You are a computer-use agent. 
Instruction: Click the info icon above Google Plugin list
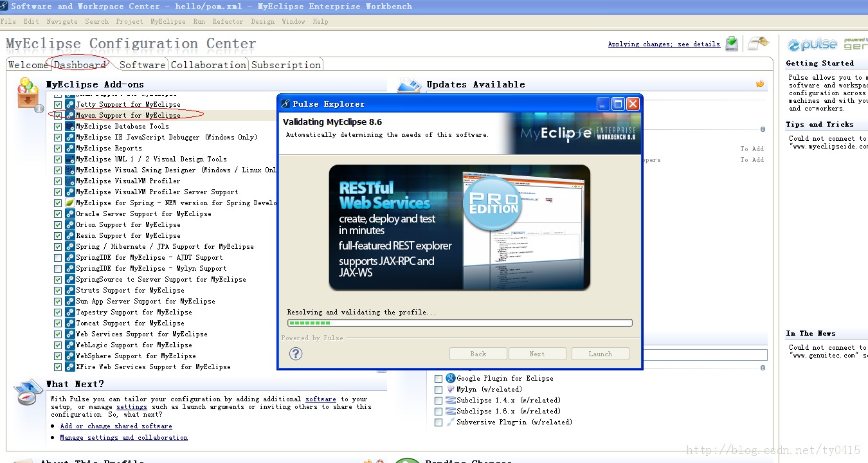pos(763,368)
